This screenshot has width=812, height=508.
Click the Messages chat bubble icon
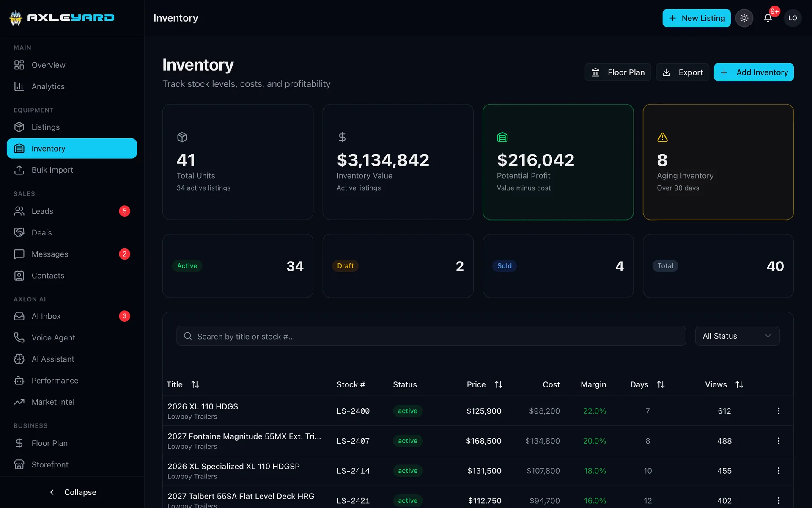click(19, 254)
